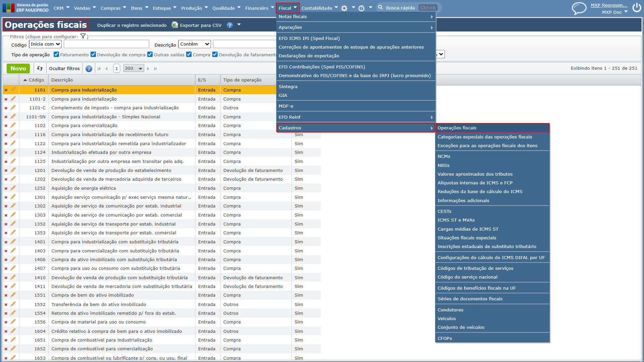Edit record 1102 with pencil icon

pos(13,125)
